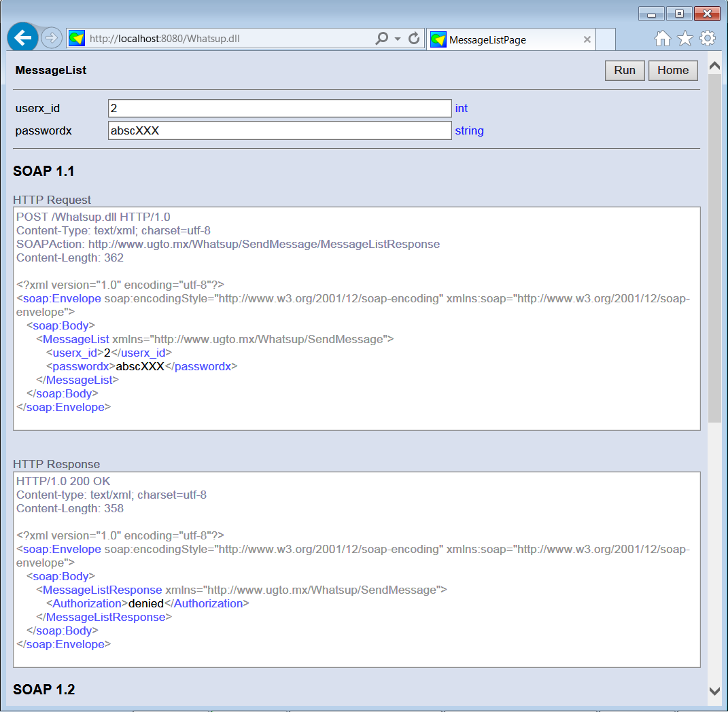Click the scrollbar up arrow

click(714, 67)
